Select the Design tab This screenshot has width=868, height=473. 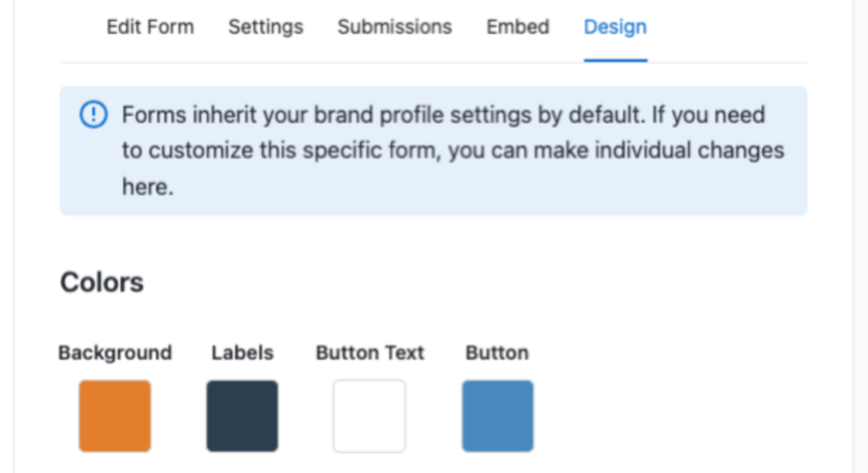(615, 27)
